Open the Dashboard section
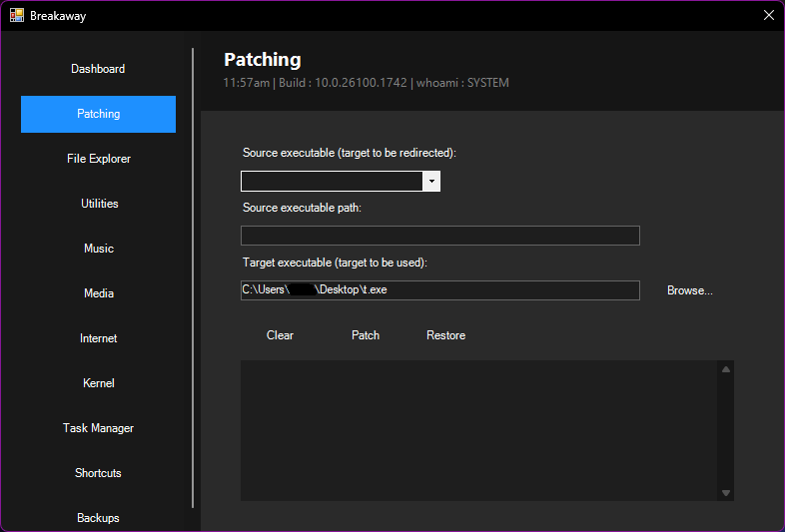Viewport: 785px width, 532px height. [98, 69]
